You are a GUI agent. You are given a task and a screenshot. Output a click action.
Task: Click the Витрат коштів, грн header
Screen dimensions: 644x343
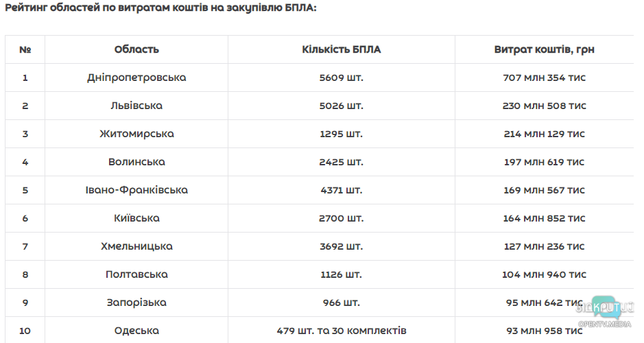tap(544, 49)
